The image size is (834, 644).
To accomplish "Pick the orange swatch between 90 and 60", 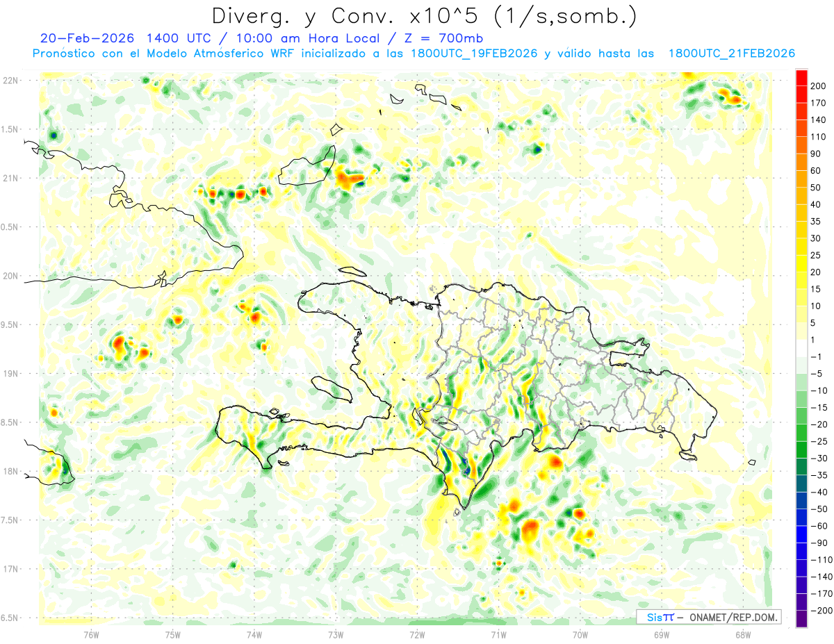I will tap(801, 162).
